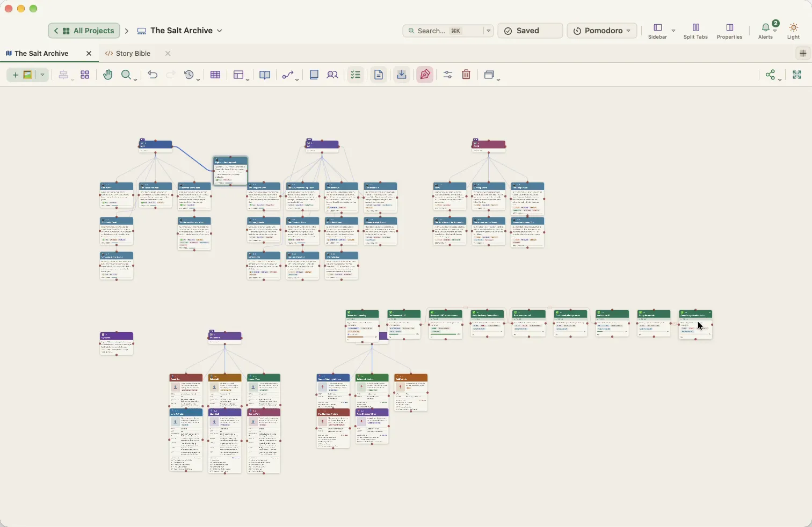Open the sliders settings icon
812x527 pixels.
pos(448,75)
